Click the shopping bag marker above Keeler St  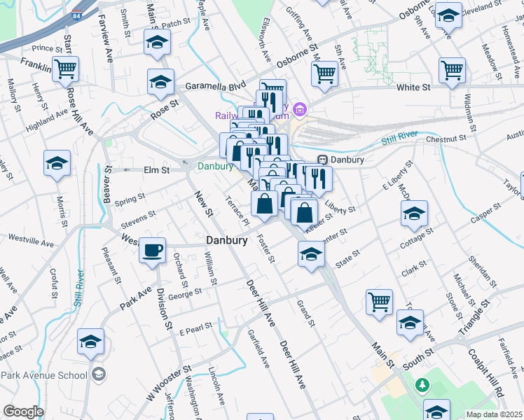coord(305,215)
